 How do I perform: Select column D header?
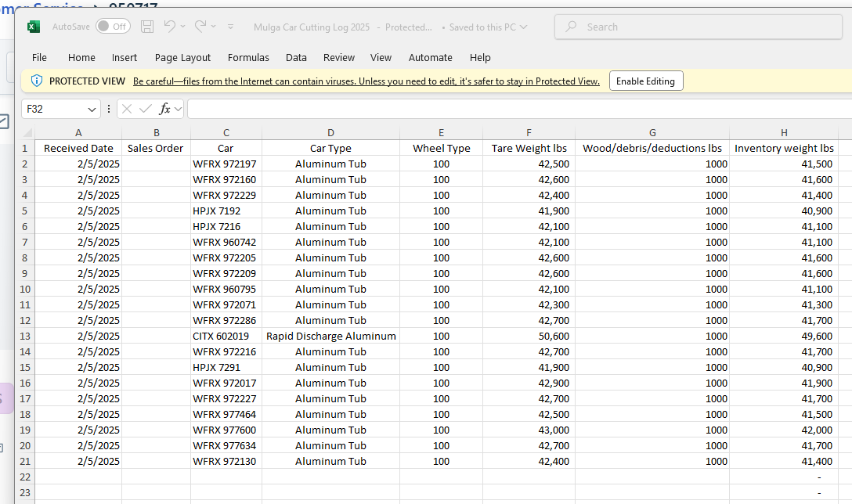pos(330,132)
